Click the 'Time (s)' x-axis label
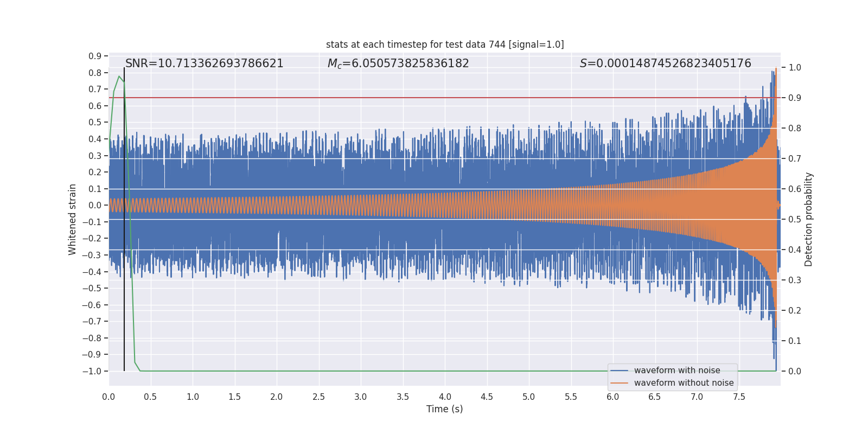The width and height of the screenshot is (868, 434). click(x=445, y=409)
